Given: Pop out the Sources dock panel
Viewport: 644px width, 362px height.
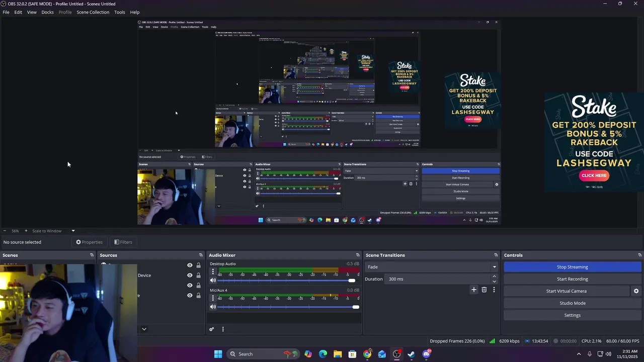Looking at the screenshot, I should [201, 255].
